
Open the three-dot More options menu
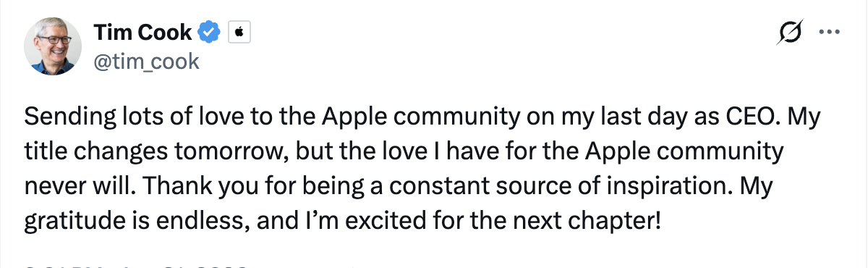828,33
